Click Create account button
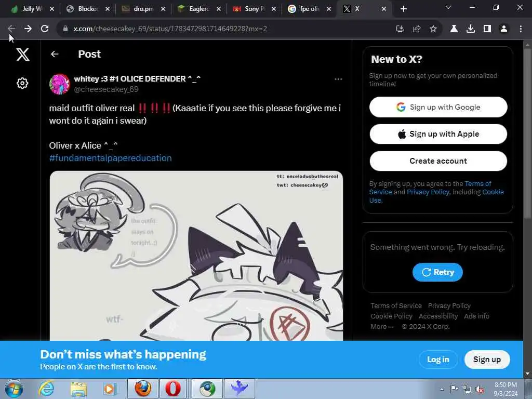The width and height of the screenshot is (532, 399). (x=438, y=161)
